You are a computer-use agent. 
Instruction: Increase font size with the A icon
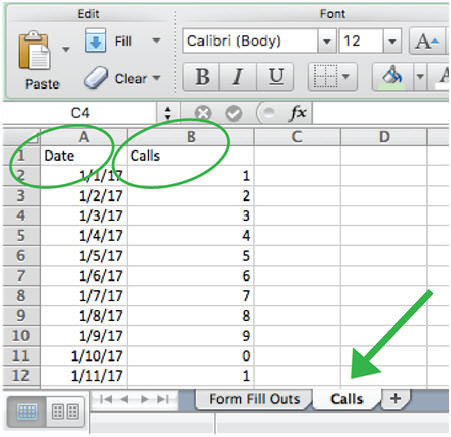pyautogui.click(x=427, y=41)
